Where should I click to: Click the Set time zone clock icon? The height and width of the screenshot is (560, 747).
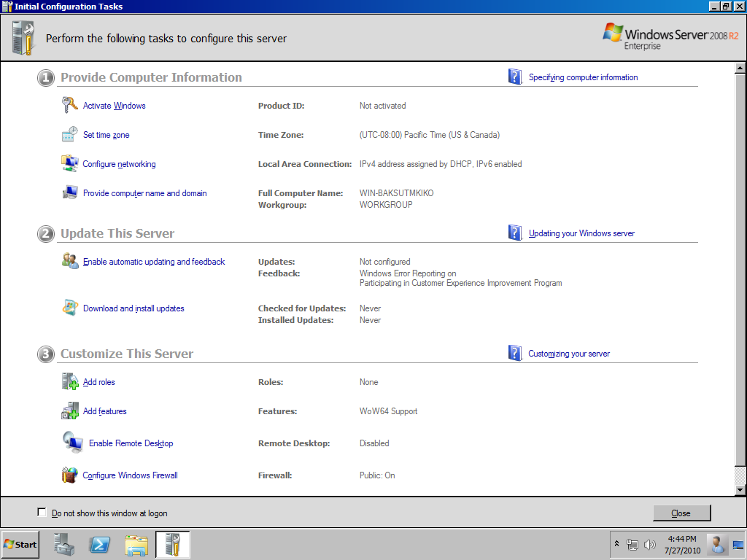point(69,135)
